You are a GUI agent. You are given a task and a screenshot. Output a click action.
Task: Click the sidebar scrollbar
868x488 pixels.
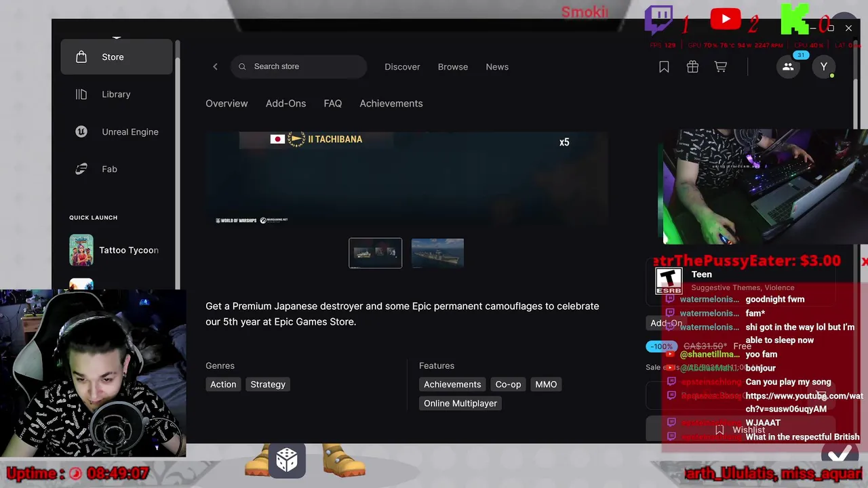[178, 164]
